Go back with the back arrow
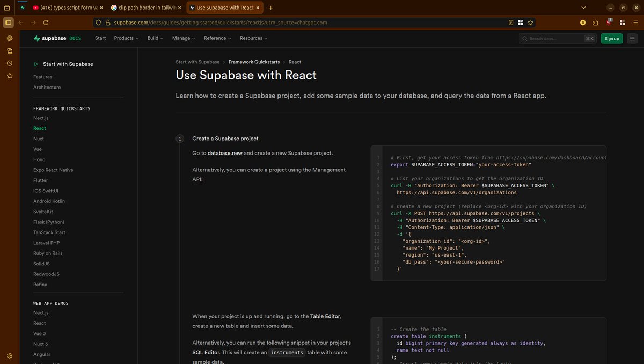 point(21,23)
